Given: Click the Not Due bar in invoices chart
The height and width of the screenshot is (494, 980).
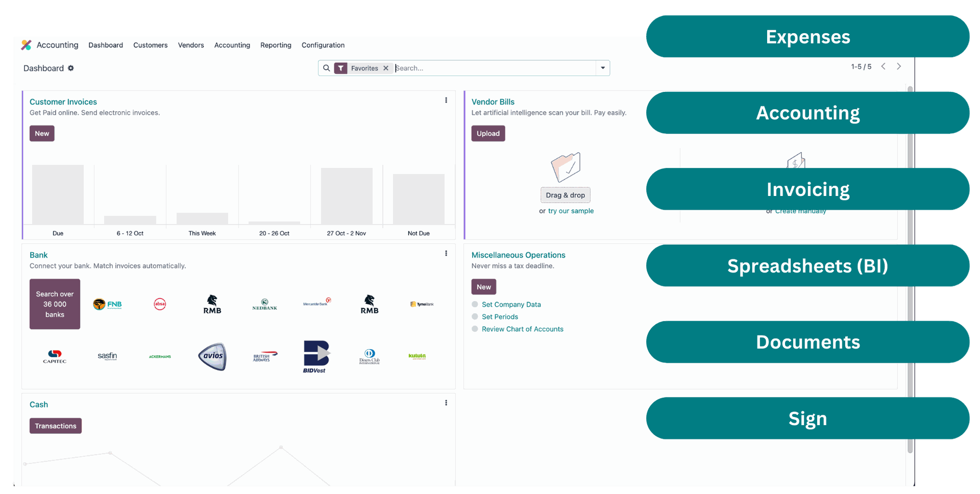Looking at the screenshot, I should (419, 199).
